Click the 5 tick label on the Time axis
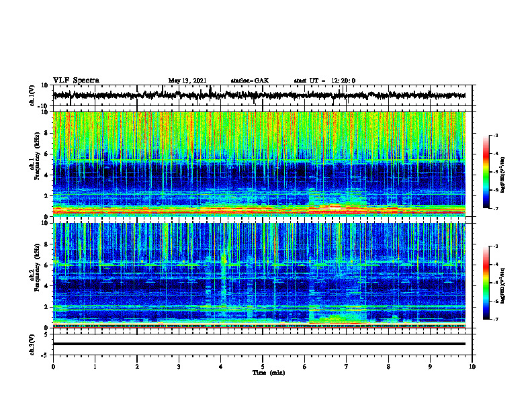This screenshot has height=411, width=532. [x=263, y=367]
